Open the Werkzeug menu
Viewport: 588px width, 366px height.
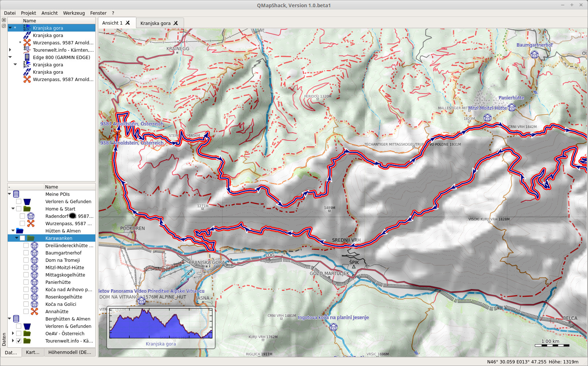[74, 13]
